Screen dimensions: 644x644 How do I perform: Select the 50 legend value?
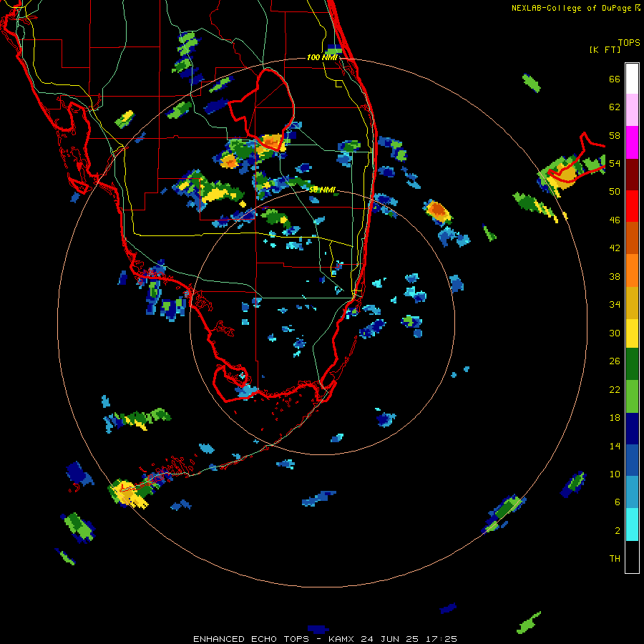tap(615, 191)
